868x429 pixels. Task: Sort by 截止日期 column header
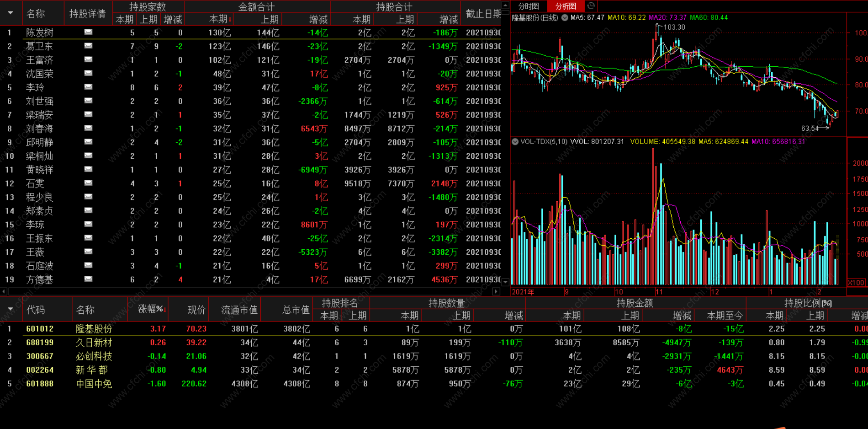coord(483,14)
